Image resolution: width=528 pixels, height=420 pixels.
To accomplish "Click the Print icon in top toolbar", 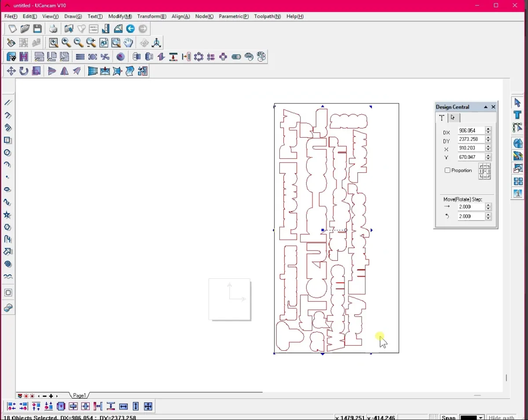I will 53,29.
